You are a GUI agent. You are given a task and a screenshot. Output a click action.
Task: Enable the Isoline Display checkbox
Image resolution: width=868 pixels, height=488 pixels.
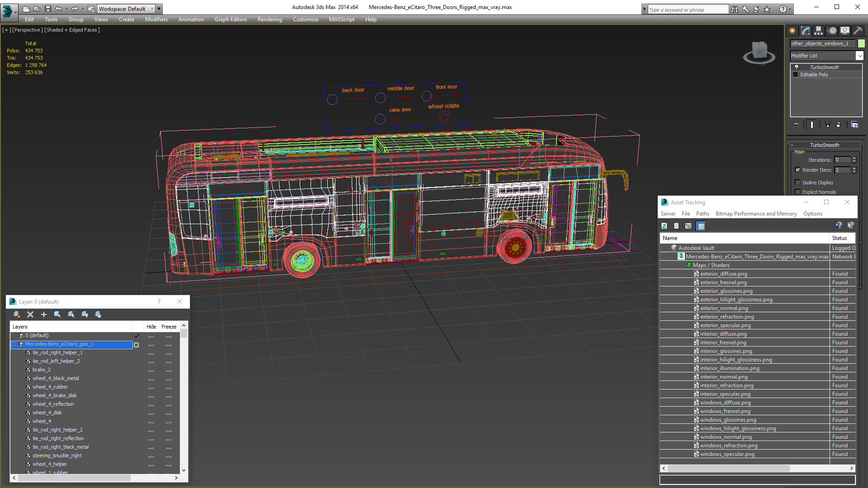pos(798,183)
